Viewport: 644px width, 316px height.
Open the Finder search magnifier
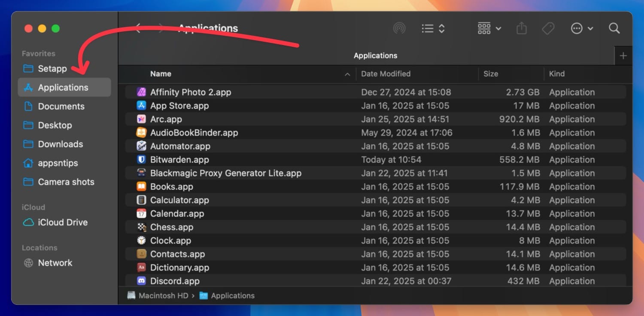click(614, 29)
